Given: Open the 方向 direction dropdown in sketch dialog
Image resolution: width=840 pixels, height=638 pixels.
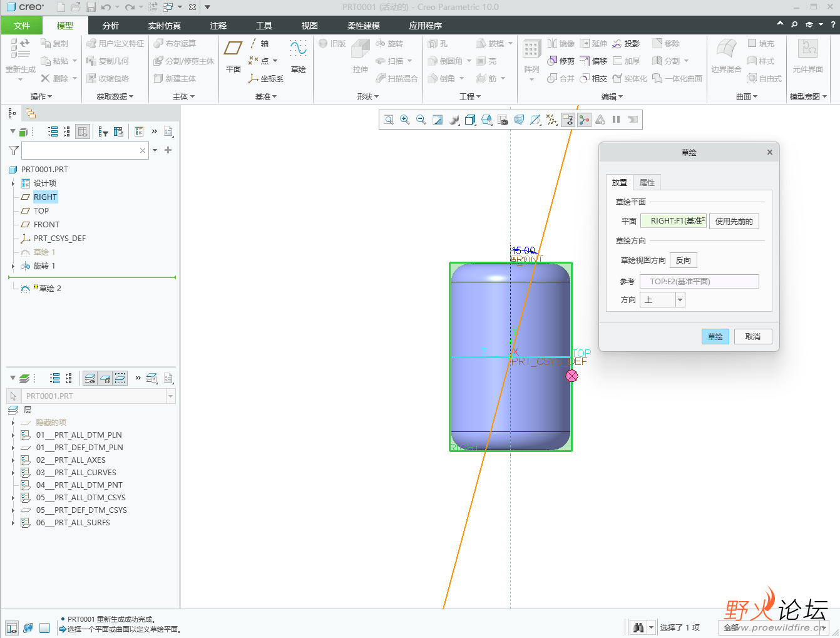Looking at the screenshot, I should tap(680, 300).
